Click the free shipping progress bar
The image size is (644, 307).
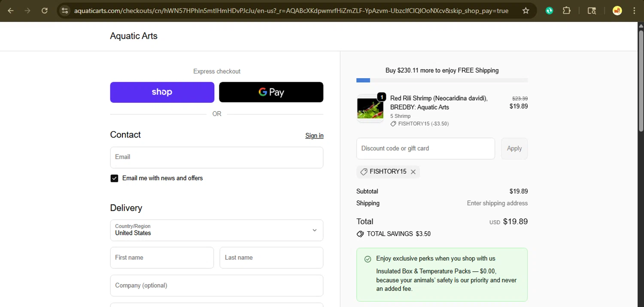point(442,80)
